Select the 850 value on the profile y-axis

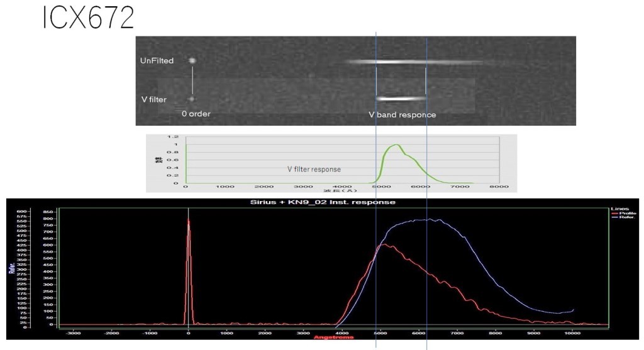click(x=47, y=212)
